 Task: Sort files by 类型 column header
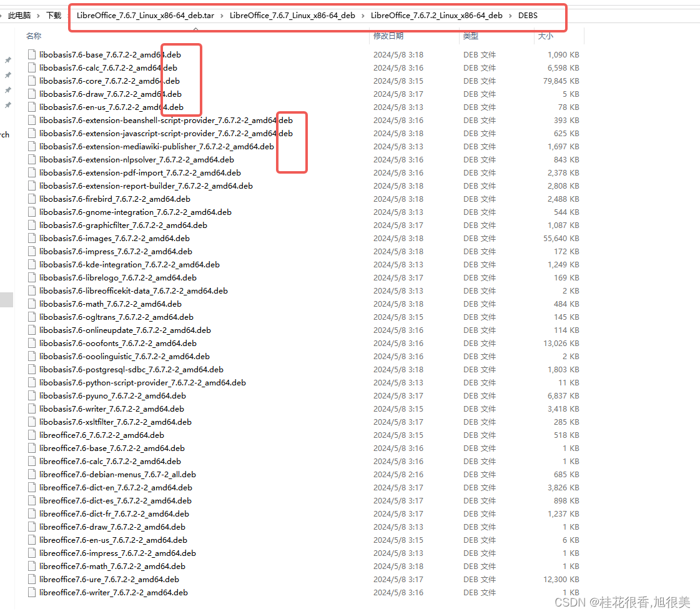[x=471, y=36]
